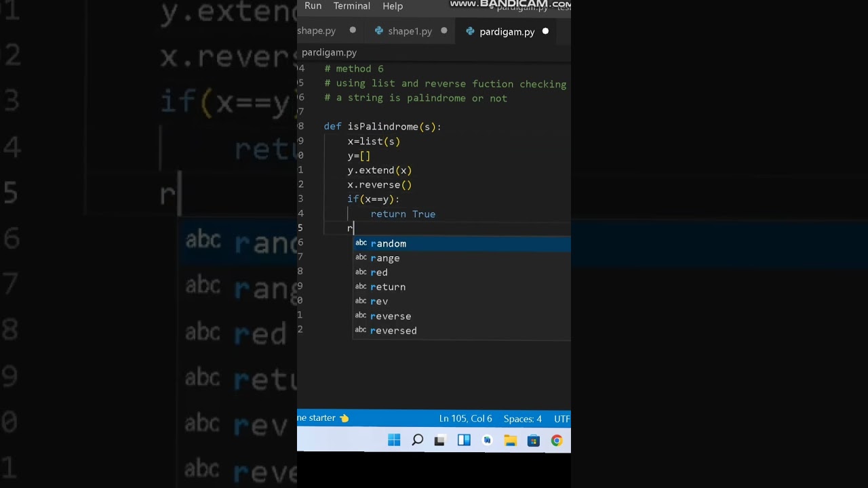Click the 'x.reverse()' code line
The width and height of the screenshot is (868, 488).
click(380, 185)
